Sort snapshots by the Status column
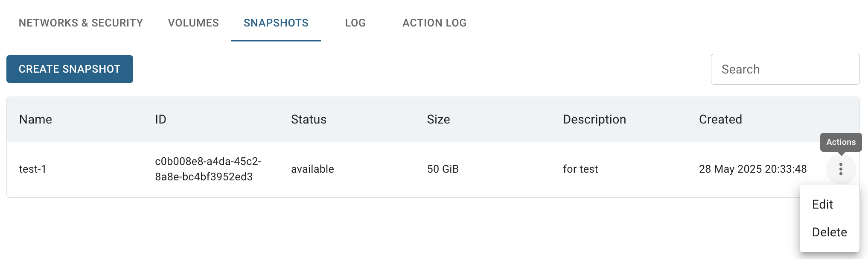The image size is (868, 259). coord(309,119)
